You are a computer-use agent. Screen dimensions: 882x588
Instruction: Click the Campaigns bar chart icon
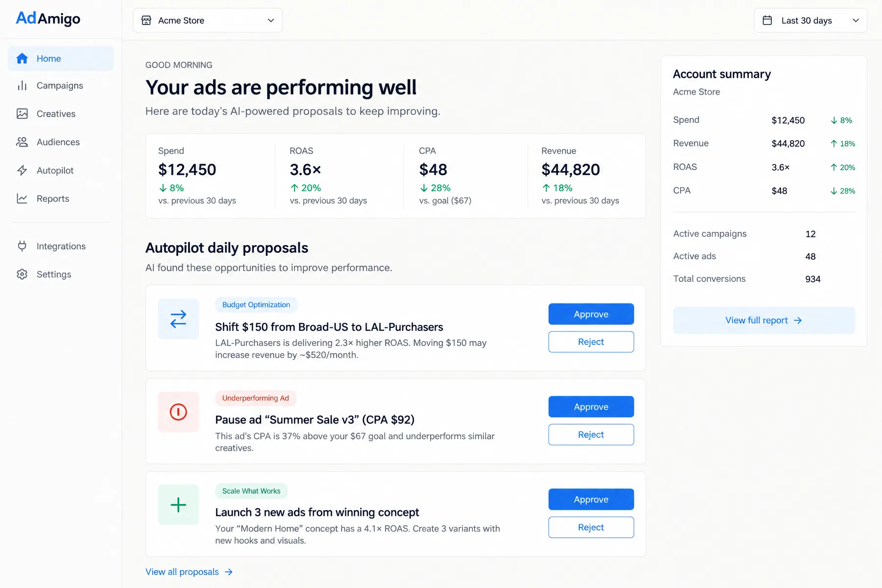[22, 86]
